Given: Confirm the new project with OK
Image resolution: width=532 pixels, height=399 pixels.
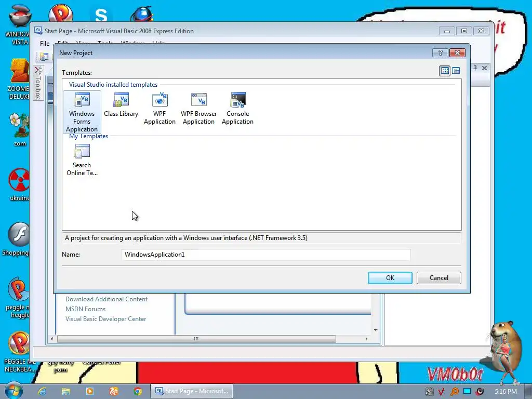Looking at the screenshot, I should [390, 277].
